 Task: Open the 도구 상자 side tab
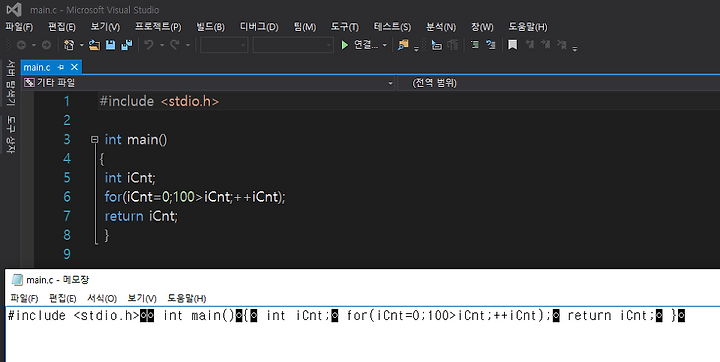point(11,135)
